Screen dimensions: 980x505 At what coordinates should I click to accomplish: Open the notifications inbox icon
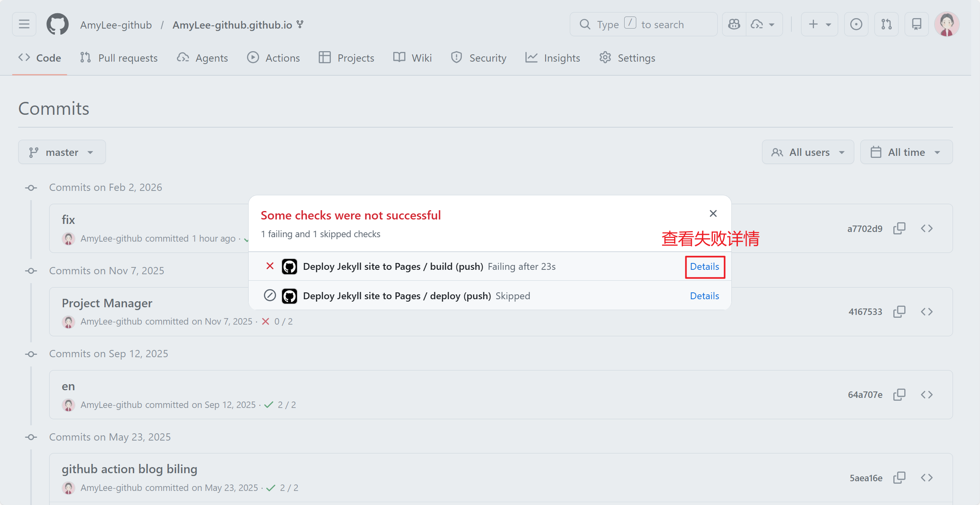(916, 25)
